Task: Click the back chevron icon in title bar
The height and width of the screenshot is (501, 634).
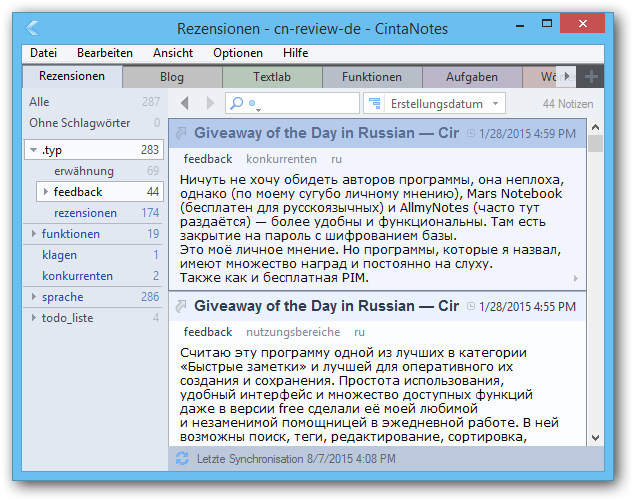Action: (x=32, y=28)
